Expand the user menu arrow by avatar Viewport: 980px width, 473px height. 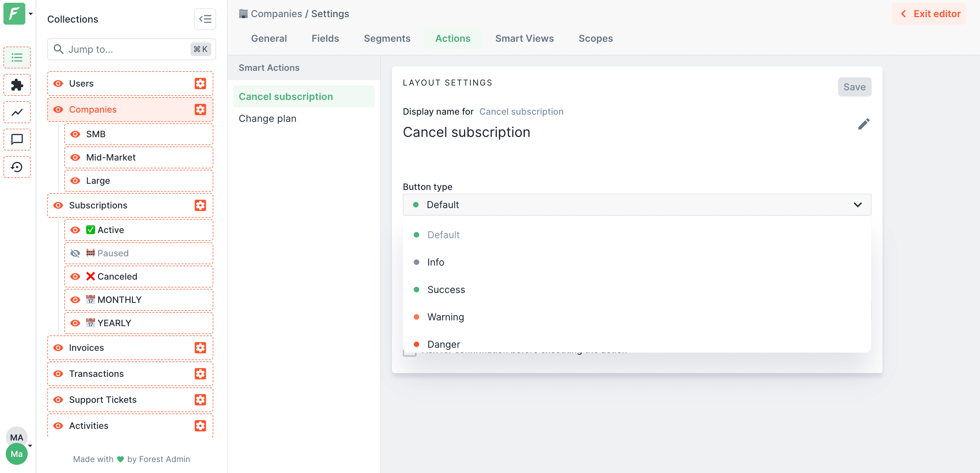point(30,446)
